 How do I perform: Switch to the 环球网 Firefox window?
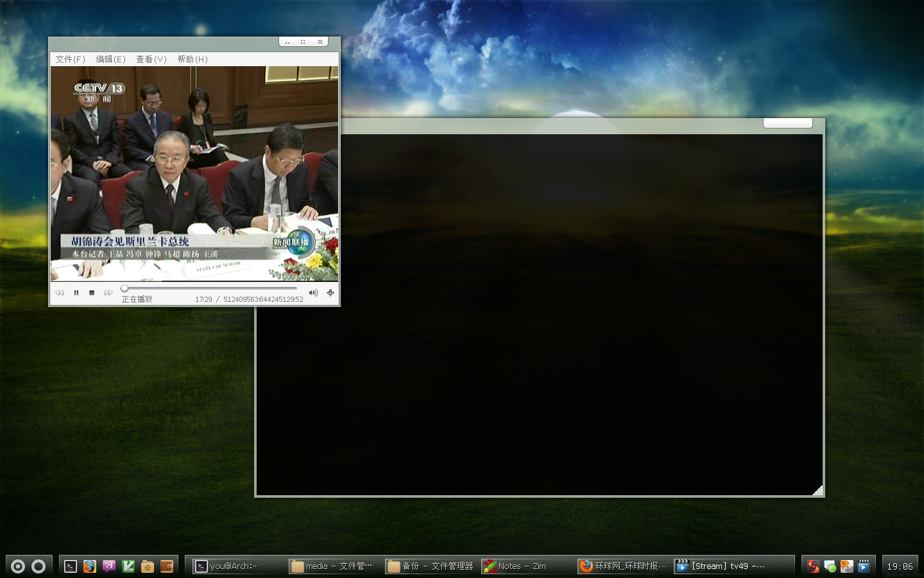click(x=624, y=566)
